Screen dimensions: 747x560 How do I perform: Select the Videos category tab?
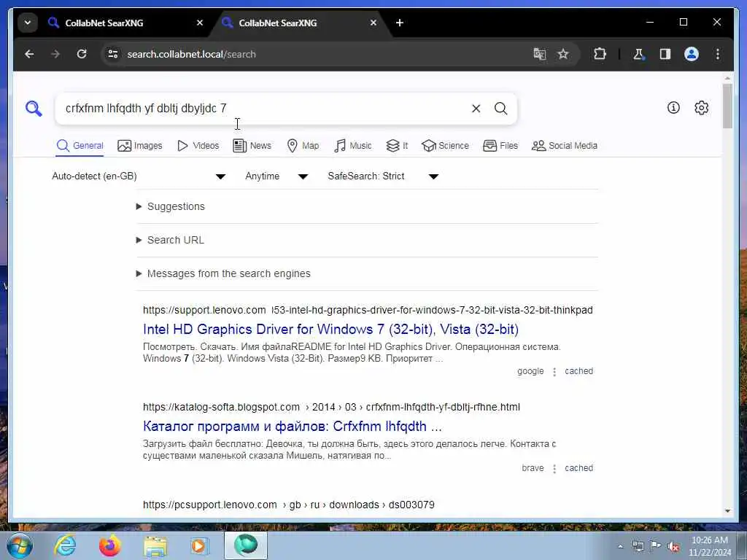[x=198, y=146]
